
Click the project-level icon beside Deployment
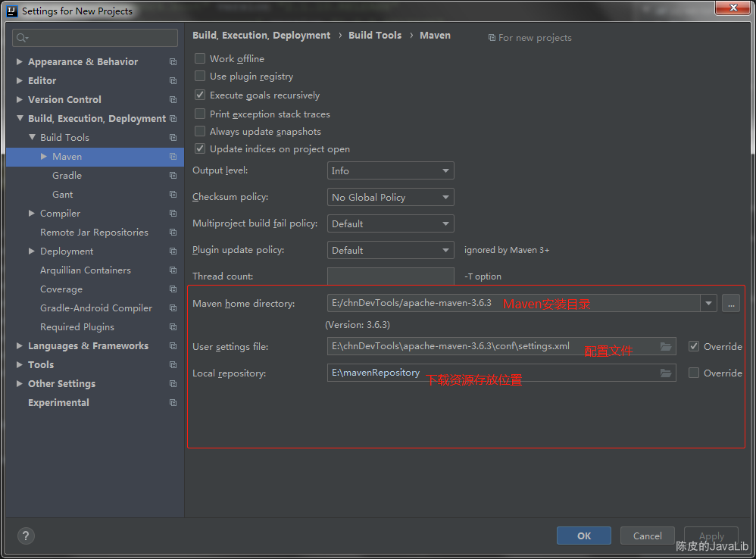[x=173, y=251]
